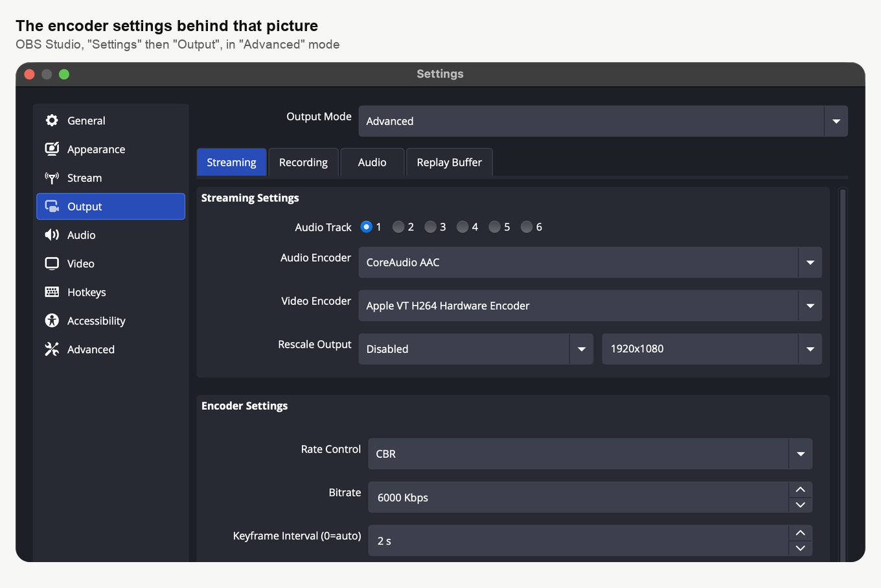Click the Disabled rescale output combo box

[x=476, y=349]
